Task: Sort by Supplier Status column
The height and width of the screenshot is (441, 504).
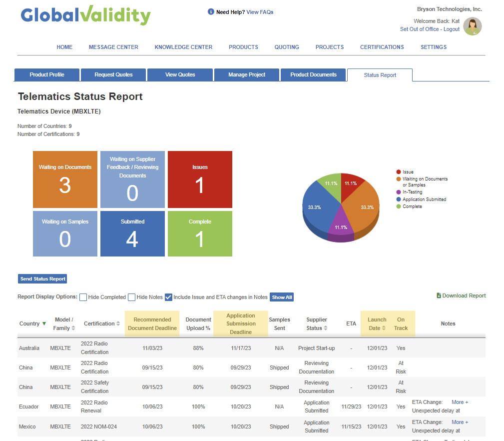Action: pyautogui.click(x=326, y=328)
